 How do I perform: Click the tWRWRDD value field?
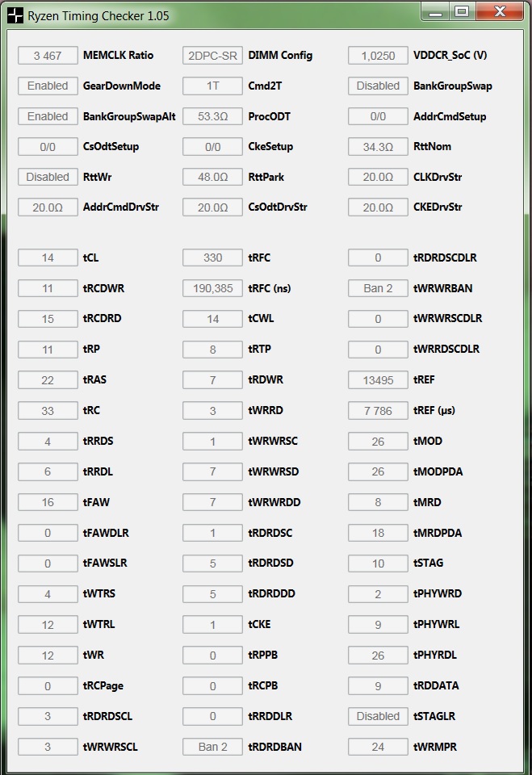pos(212,503)
